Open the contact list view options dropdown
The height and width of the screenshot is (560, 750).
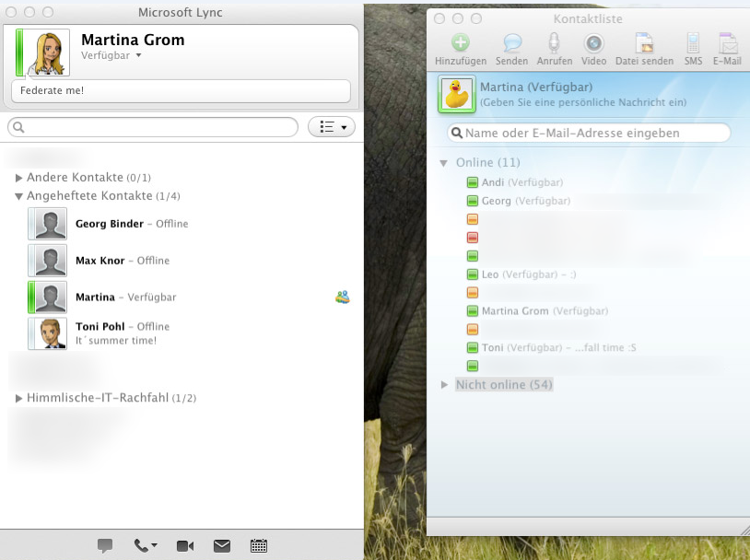click(332, 127)
